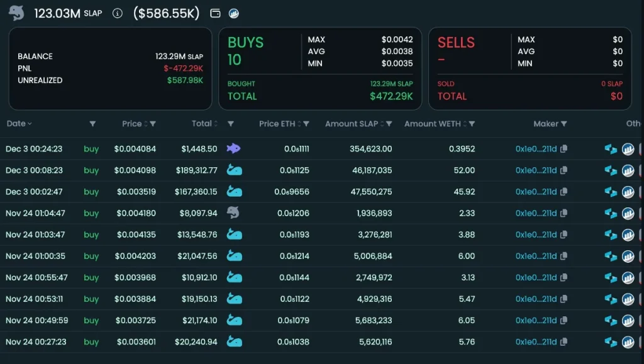This screenshot has height=364, width=644.
Task: Click the PNL value '$-472.29K'
Action: point(183,69)
